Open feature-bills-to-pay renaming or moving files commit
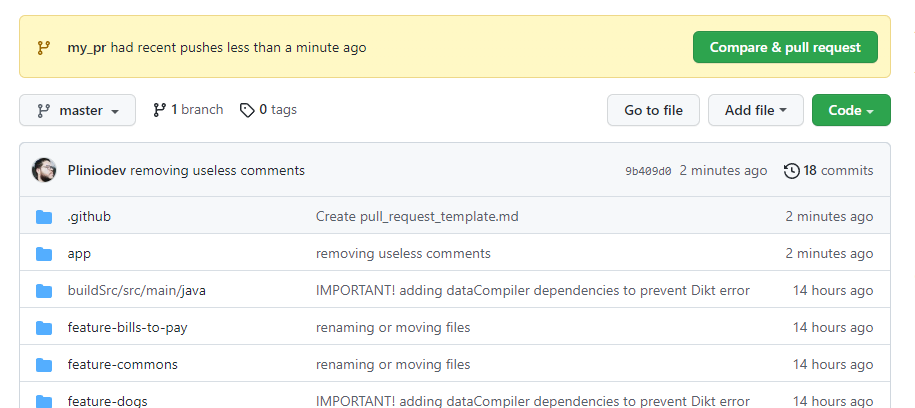This screenshot has width=915, height=408. (393, 327)
